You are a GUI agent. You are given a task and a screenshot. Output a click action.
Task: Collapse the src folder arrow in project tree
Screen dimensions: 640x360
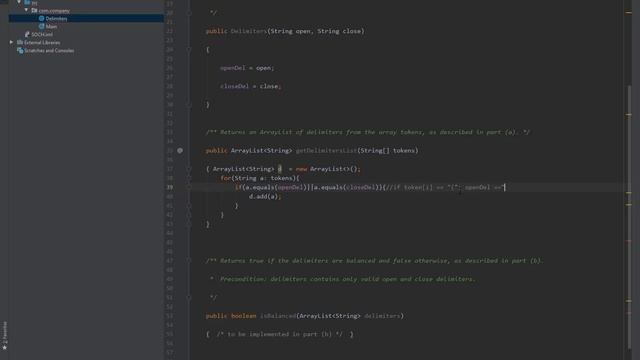(19, 2)
